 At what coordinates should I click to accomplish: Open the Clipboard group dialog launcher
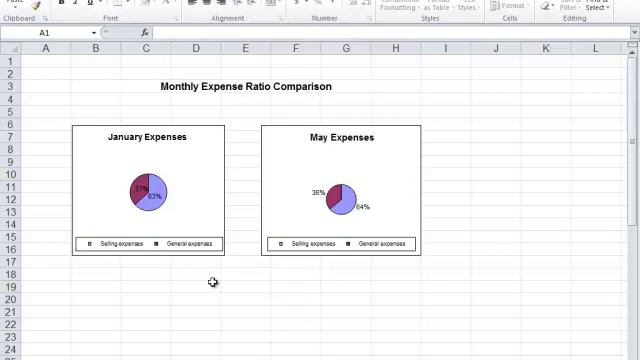click(x=45, y=18)
